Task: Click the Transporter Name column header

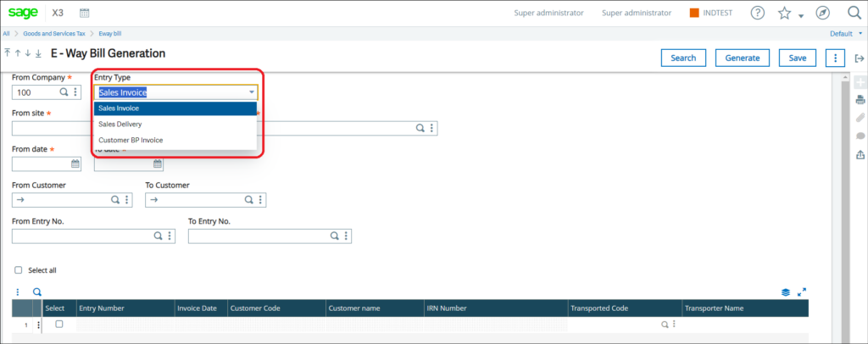Action: 744,308
